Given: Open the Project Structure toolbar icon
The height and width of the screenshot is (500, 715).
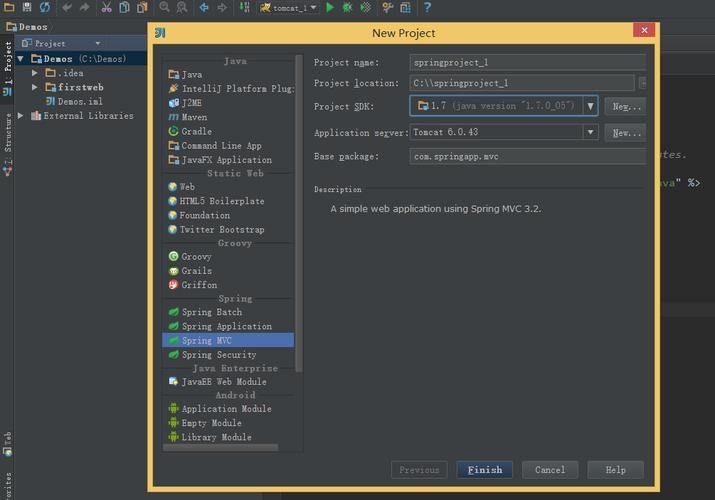Looking at the screenshot, I should 405,7.
